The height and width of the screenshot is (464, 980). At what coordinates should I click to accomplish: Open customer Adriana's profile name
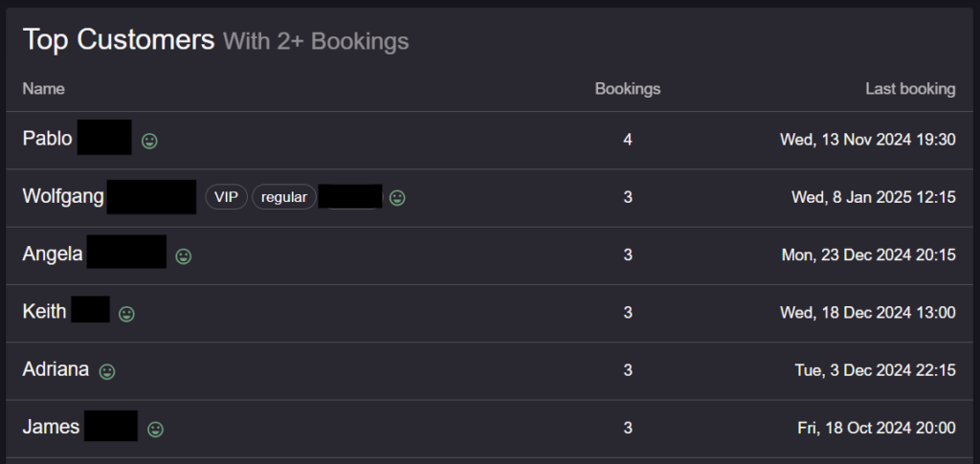[56, 369]
